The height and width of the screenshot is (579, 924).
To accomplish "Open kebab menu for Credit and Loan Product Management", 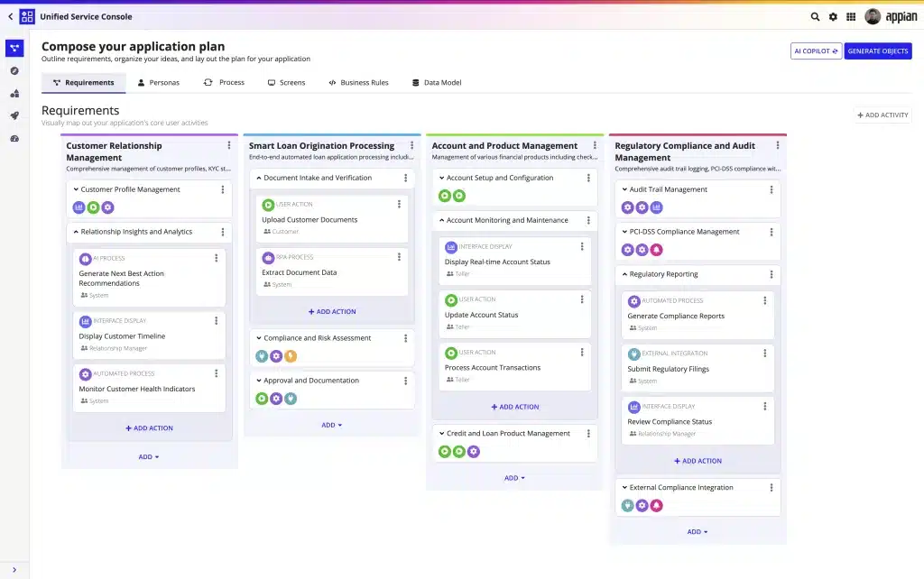I will (x=588, y=434).
